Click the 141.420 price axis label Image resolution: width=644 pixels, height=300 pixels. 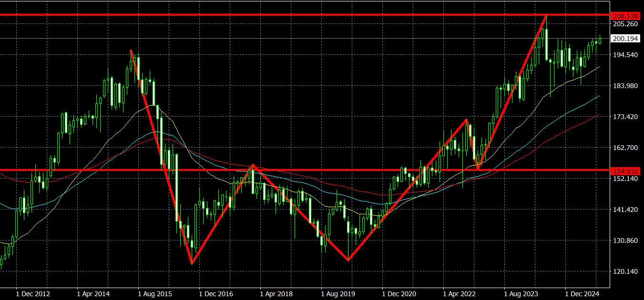pos(624,210)
